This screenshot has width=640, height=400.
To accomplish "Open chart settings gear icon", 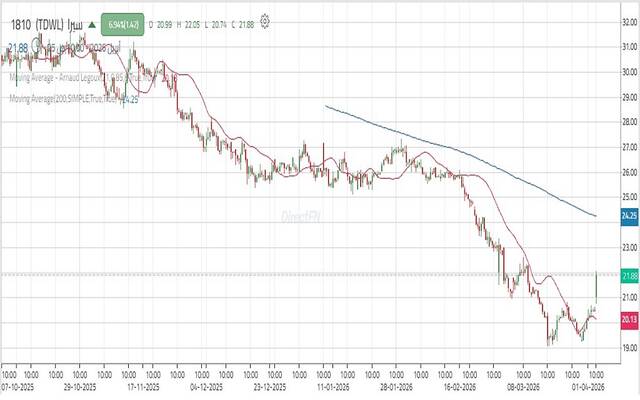I will [x=265, y=20].
